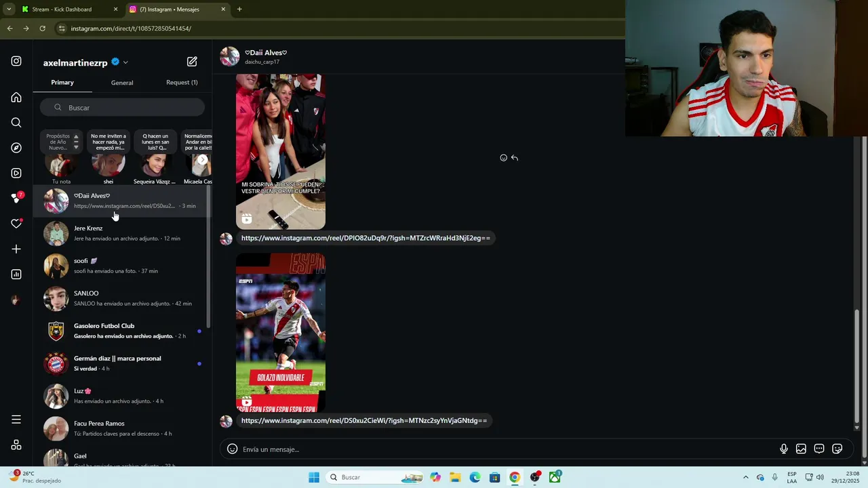Open Germán diaz marca personal chat
868x488 pixels.
click(x=122, y=363)
